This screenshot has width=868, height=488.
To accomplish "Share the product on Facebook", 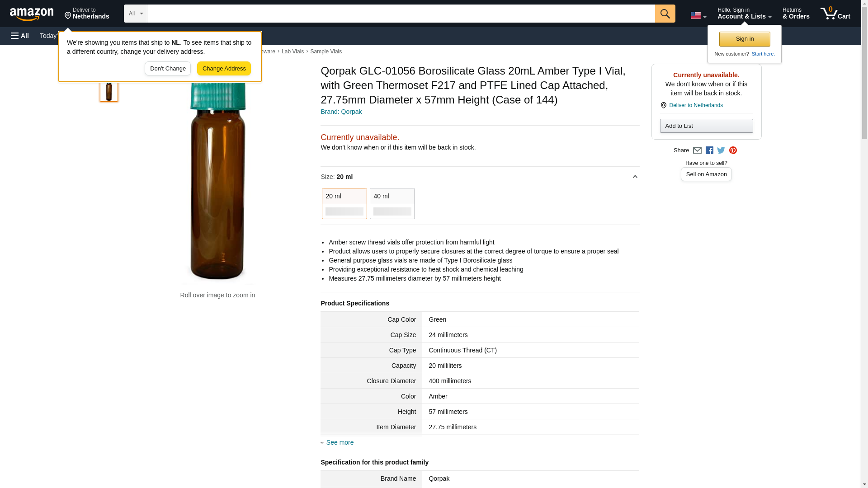I will (709, 150).
